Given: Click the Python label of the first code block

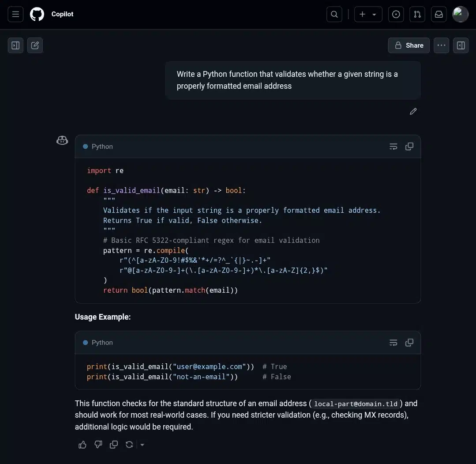Looking at the screenshot, I should [x=102, y=147].
